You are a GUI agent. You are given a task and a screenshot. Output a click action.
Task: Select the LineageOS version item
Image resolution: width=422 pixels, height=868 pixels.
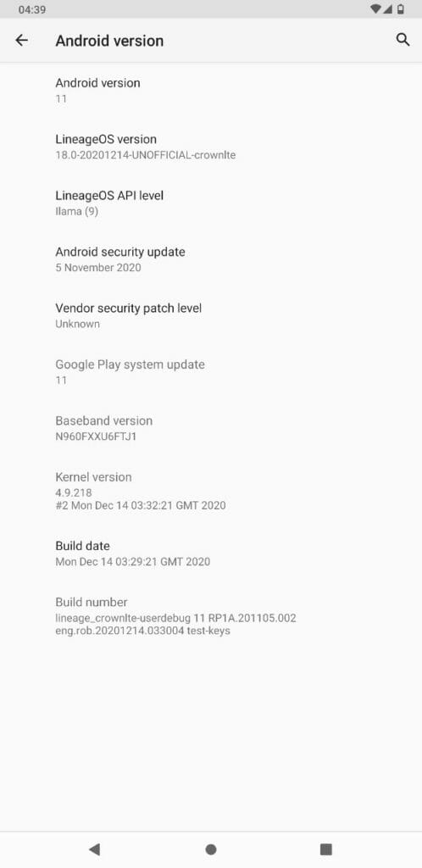[211, 147]
